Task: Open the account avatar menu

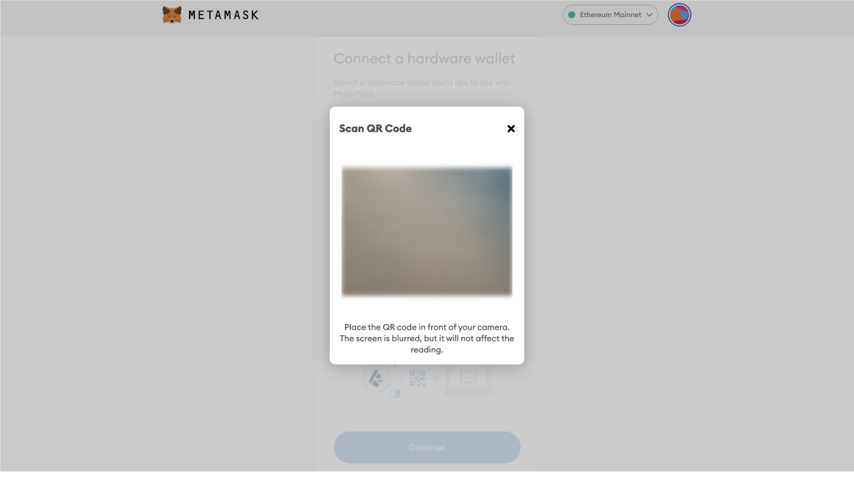Action: click(x=679, y=15)
